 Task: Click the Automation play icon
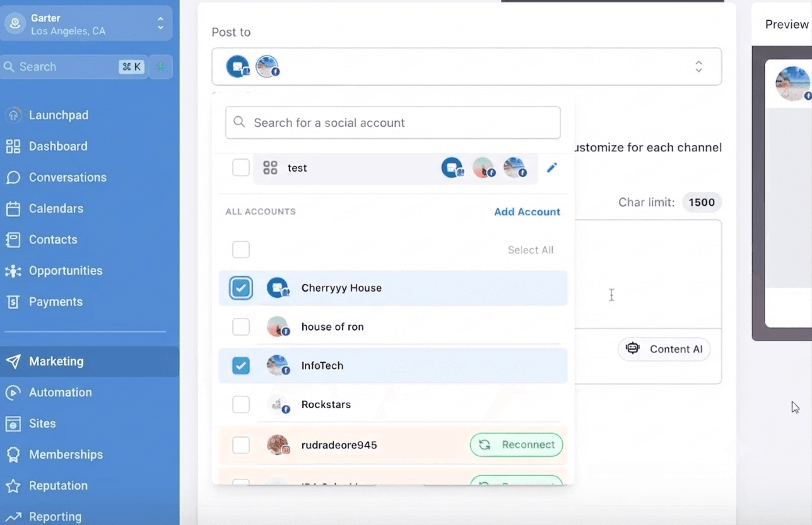pyautogui.click(x=13, y=392)
